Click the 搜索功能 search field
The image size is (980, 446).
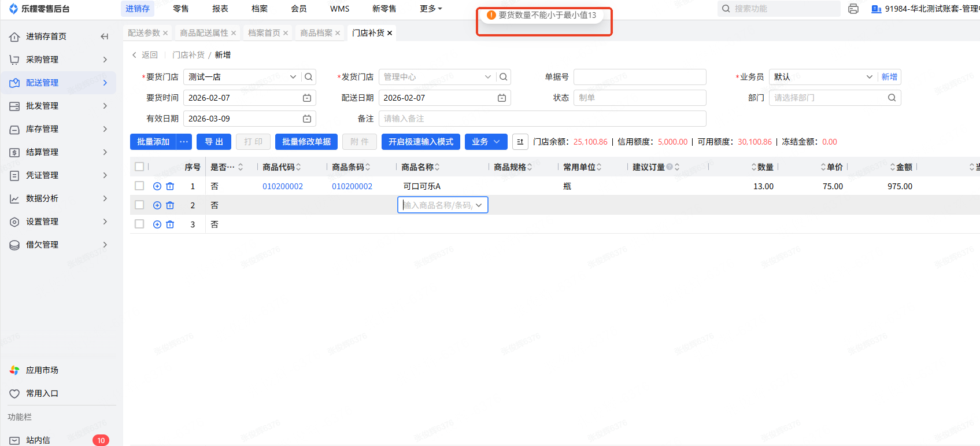[x=779, y=9]
